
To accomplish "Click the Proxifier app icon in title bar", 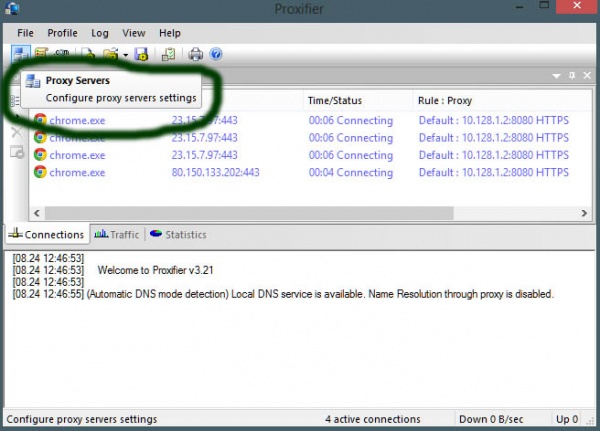I will [12, 8].
